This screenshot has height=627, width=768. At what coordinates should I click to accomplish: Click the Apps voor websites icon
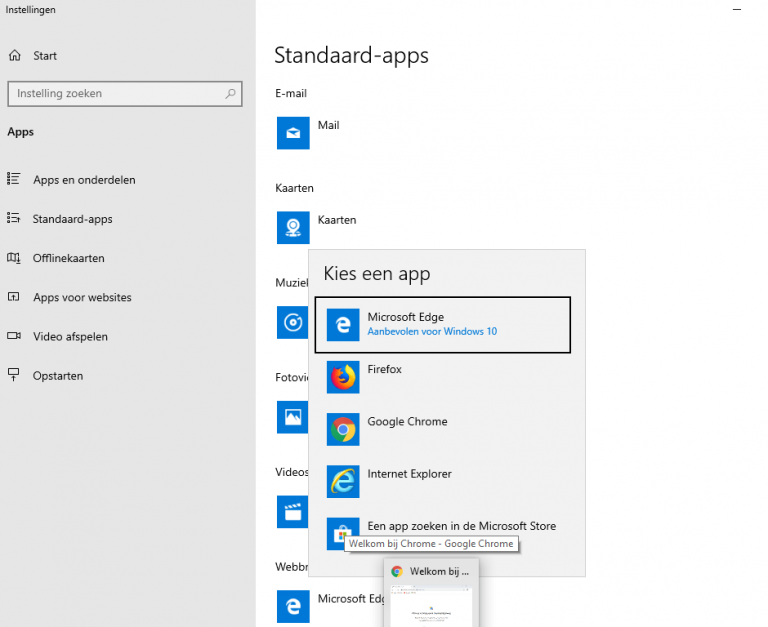pyautogui.click(x=14, y=296)
